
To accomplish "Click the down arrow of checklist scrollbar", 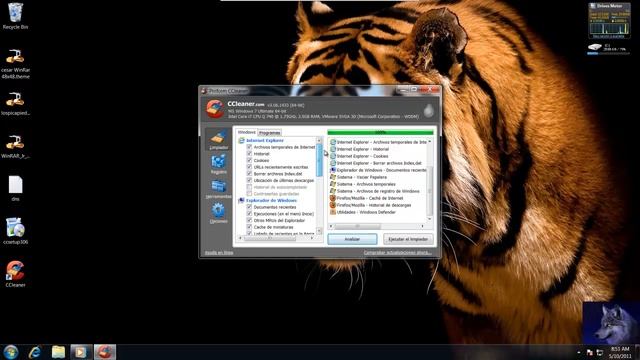I will point(319,231).
